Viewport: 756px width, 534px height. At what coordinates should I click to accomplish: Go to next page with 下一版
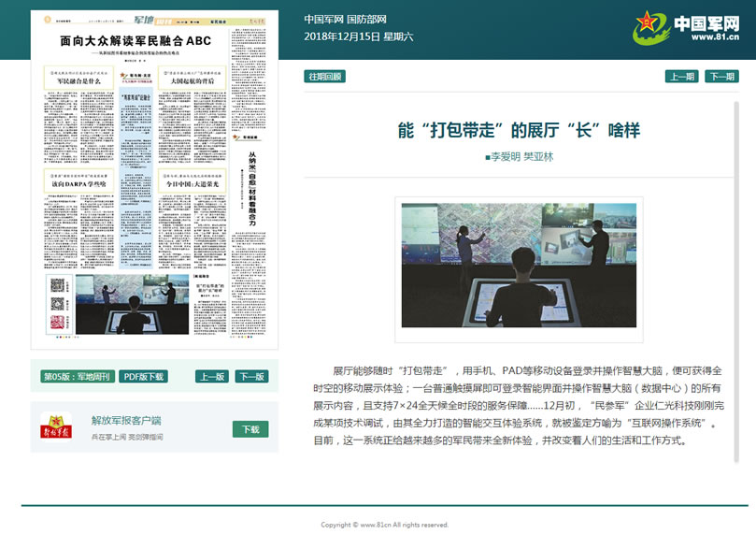click(250, 377)
